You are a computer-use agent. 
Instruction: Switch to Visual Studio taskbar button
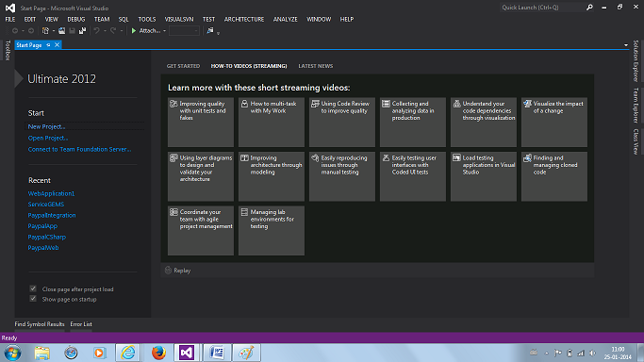pyautogui.click(x=187, y=353)
